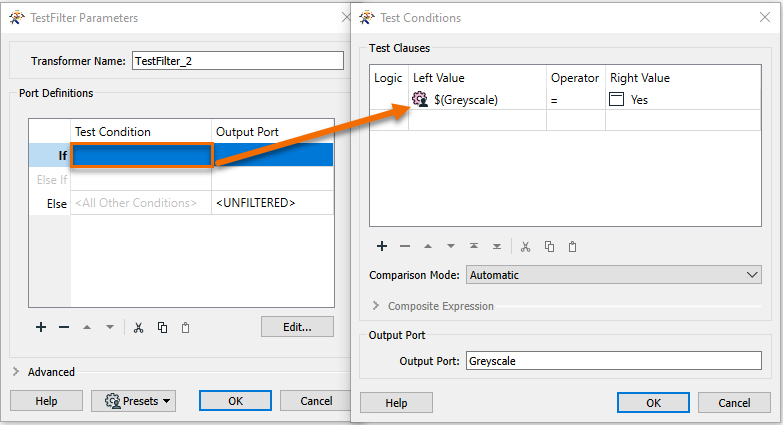The image size is (783, 425).
Task: Move port row down in TestFilter Parameters
Action: click(x=110, y=327)
